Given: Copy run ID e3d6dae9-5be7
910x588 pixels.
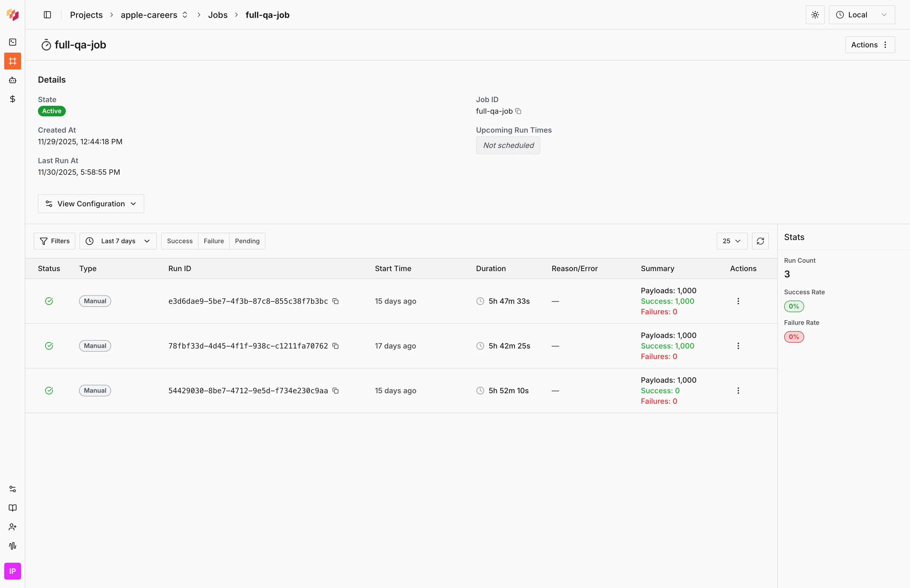Looking at the screenshot, I should [x=335, y=301].
